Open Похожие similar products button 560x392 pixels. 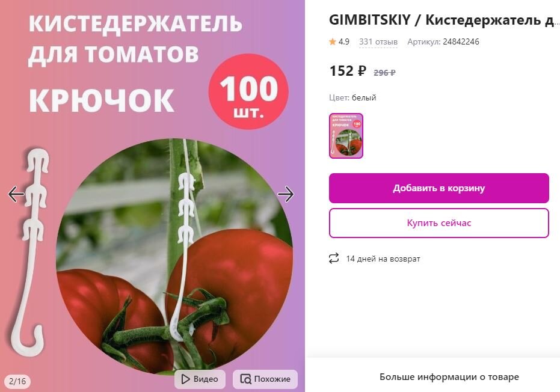tap(265, 379)
